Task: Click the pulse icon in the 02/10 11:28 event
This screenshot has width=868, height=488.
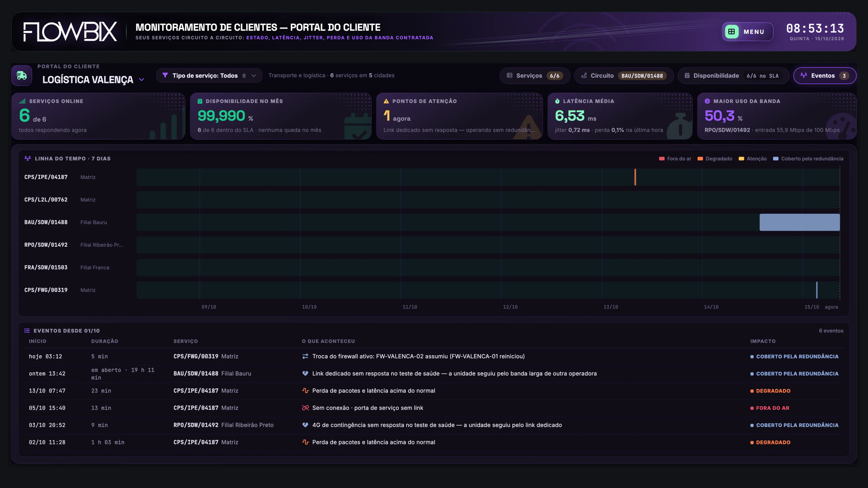Action: (x=305, y=442)
